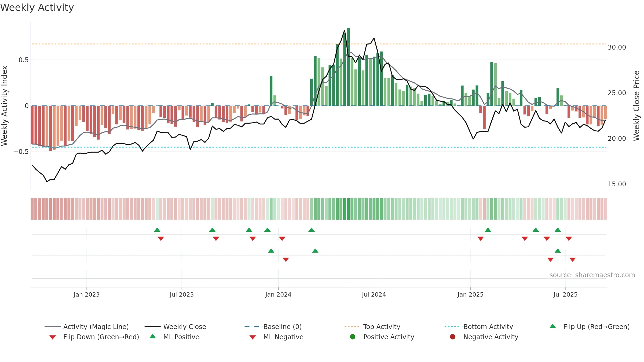The height and width of the screenshot is (362, 644).
Task: Click the Jul 2023 axis label
Action: click(x=182, y=294)
